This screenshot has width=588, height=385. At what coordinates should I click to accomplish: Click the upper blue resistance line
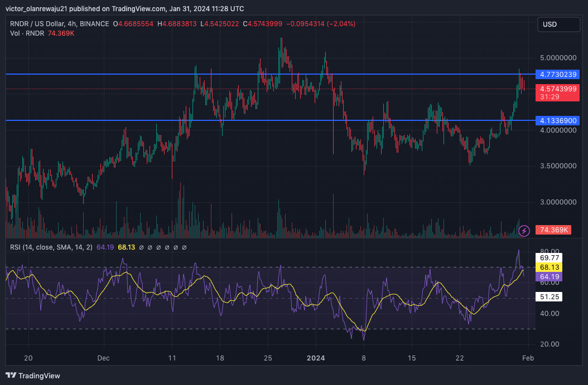click(270, 74)
